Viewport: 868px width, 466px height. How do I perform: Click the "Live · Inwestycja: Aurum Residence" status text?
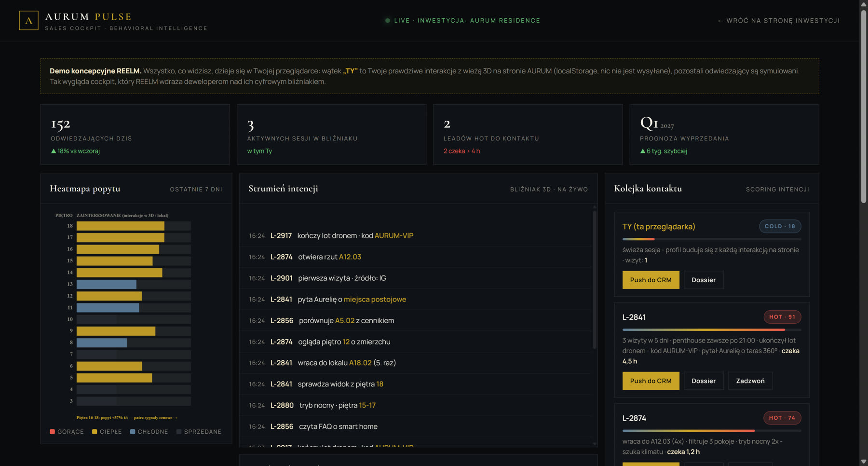click(467, 21)
